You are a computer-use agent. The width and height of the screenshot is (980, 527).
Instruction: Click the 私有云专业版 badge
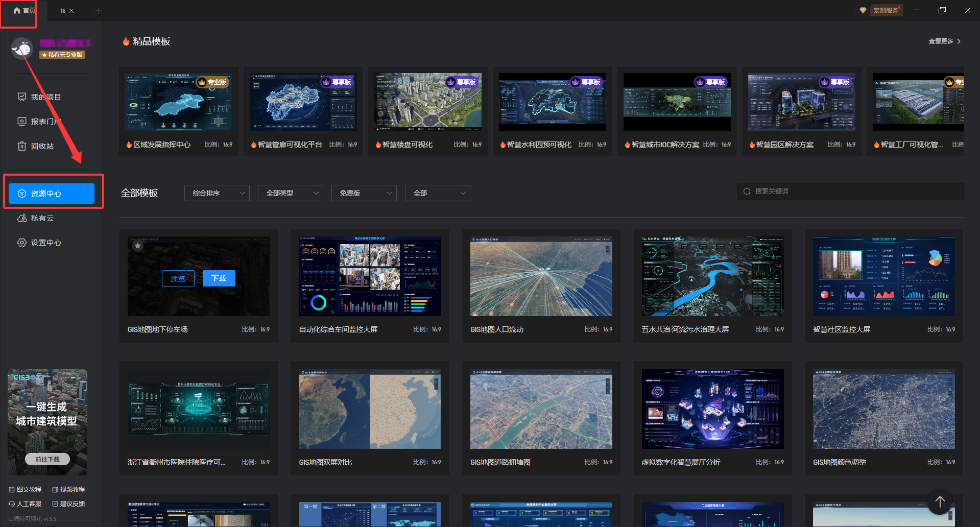(62, 55)
